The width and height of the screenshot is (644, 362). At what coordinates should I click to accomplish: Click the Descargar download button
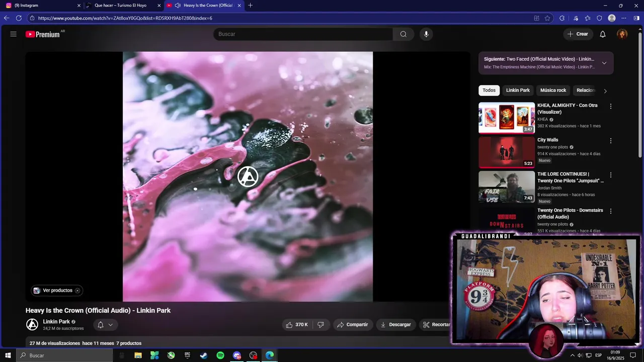[396, 325]
